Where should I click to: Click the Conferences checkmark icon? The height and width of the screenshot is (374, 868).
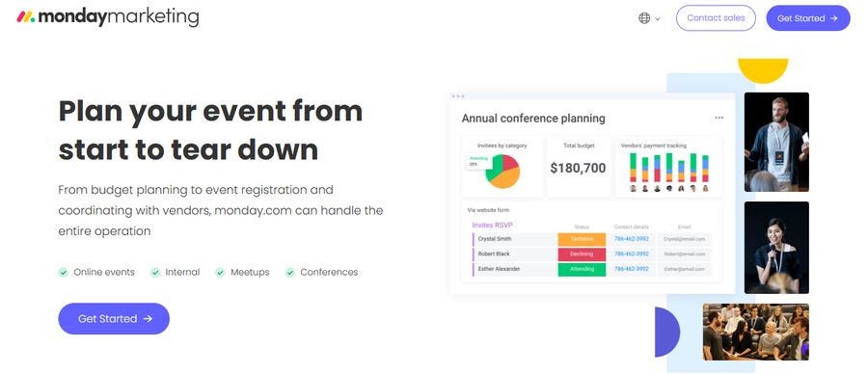[290, 272]
